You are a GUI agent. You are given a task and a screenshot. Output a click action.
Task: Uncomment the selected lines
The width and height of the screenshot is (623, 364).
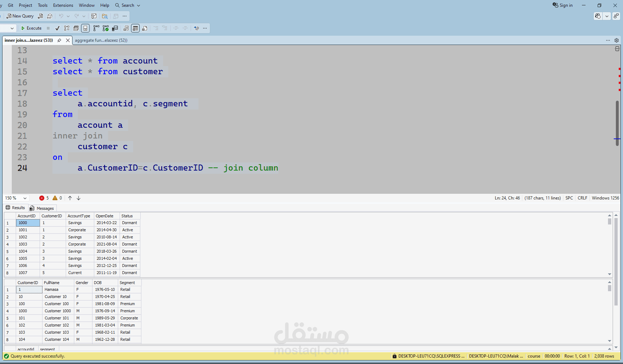coord(165,28)
